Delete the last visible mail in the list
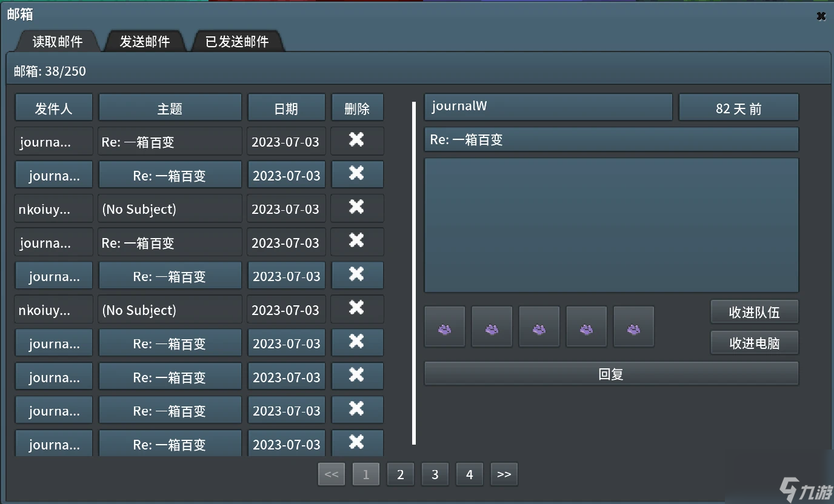Screen dimensions: 834x504 click(357, 443)
